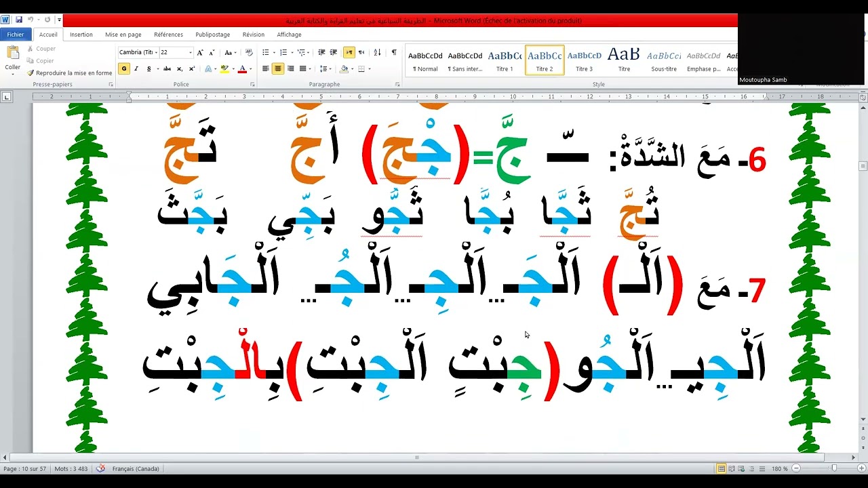Increase paragraph indent
The image size is (868, 488).
pos(333,52)
